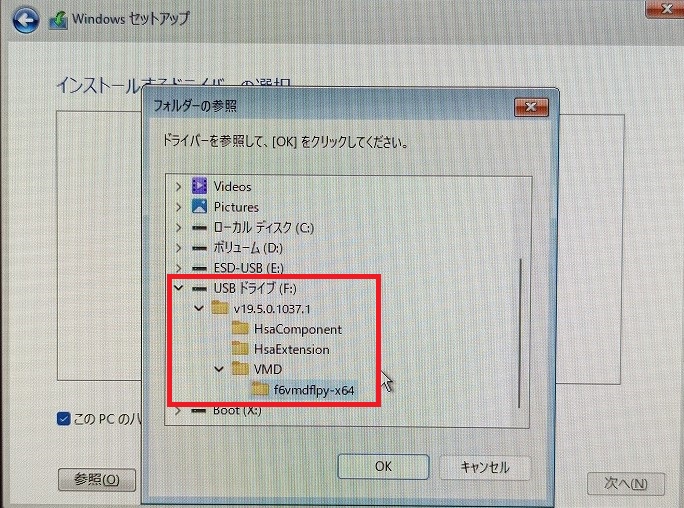Click the VMD folder icon
Viewport: 684px width, 508px height.
click(x=240, y=369)
